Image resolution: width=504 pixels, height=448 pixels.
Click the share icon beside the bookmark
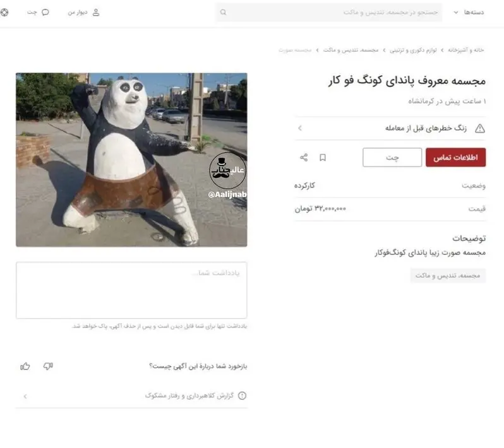tap(304, 158)
